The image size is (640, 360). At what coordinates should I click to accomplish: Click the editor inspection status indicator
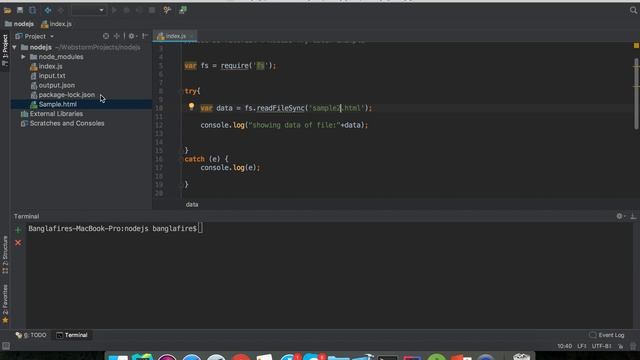pyautogui.click(x=636, y=46)
